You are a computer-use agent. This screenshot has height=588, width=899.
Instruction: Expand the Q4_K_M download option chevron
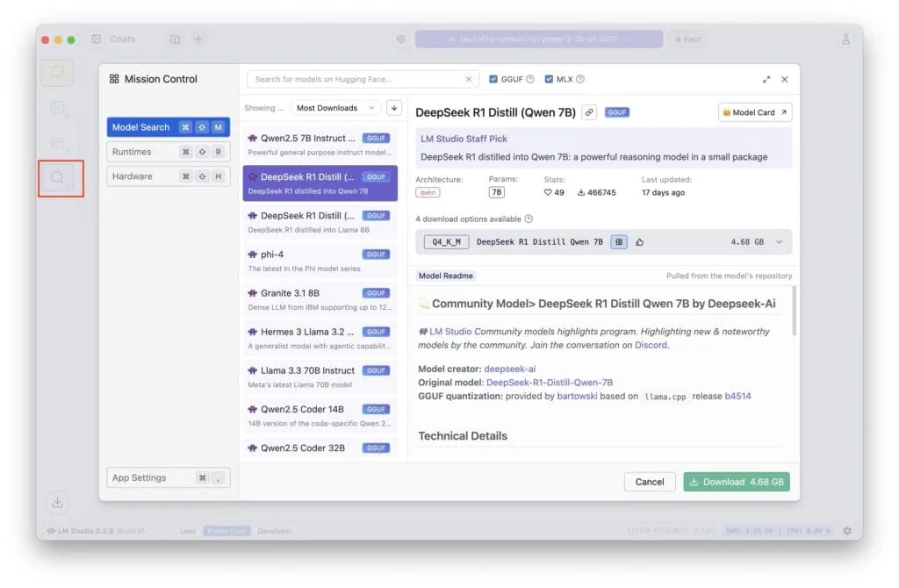pyautogui.click(x=779, y=242)
